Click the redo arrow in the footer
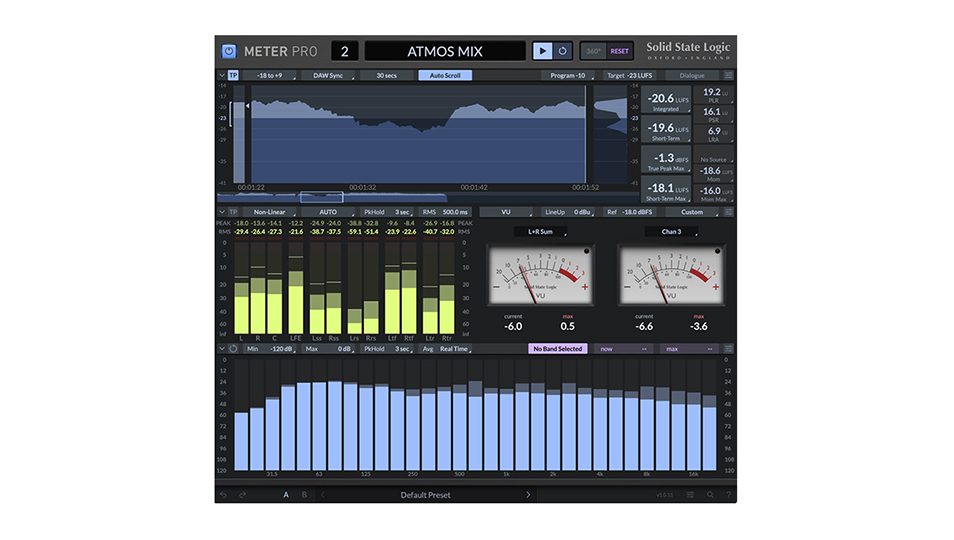954x540 pixels. tap(242, 495)
